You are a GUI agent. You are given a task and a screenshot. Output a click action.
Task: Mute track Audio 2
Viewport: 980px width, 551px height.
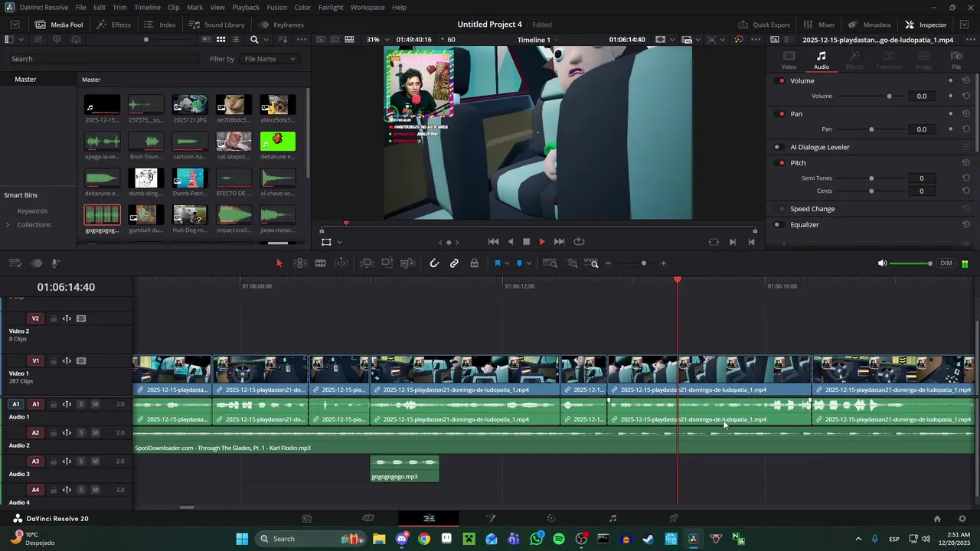[x=95, y=432]
